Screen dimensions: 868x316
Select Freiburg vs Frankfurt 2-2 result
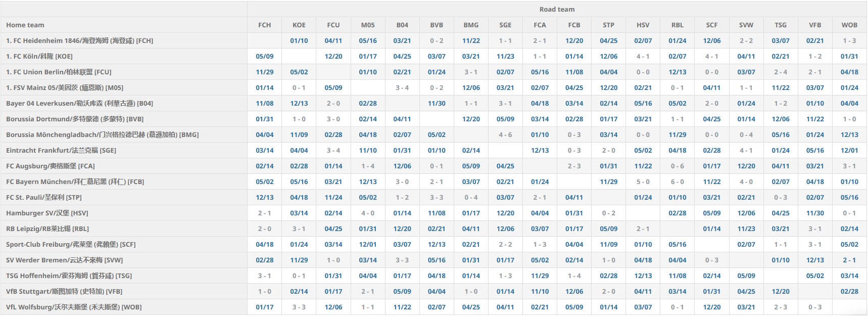pos(505,244)
